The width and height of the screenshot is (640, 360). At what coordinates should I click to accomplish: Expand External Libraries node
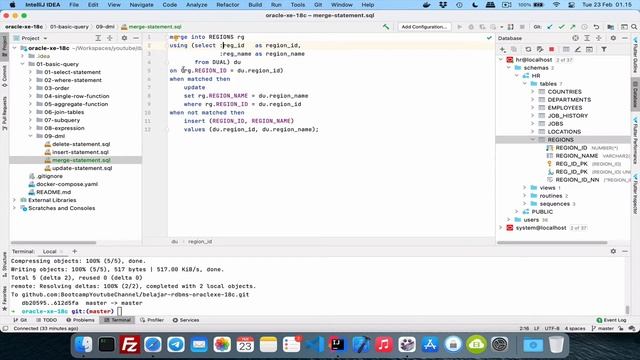pyautogui.click(x=15, y=200)
